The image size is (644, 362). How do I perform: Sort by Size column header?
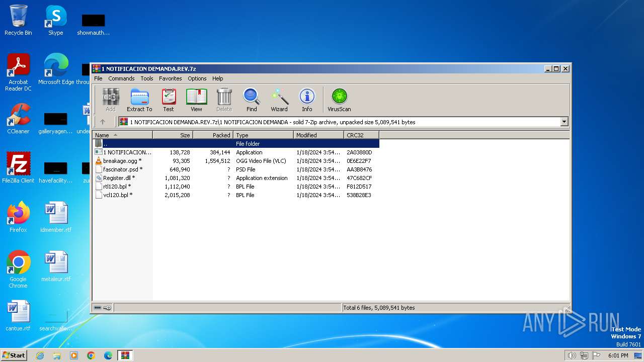(x=173, y=135)
